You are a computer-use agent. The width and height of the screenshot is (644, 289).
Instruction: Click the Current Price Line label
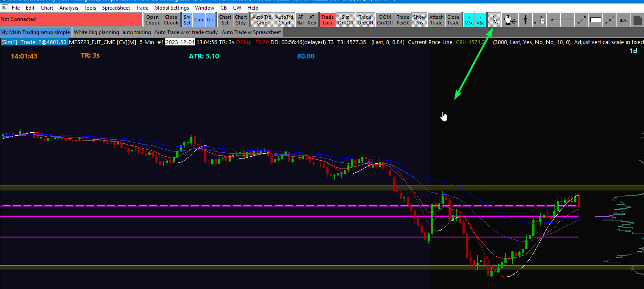tap(430, 42)
